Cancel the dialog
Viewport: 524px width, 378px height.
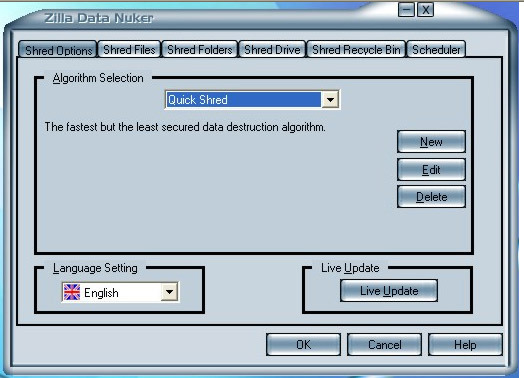(x=385, y=345)
